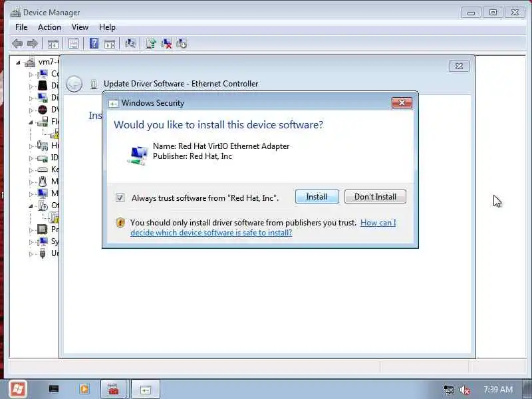The width and height of the screenshot is (532, 399).
Task: Click the muted volume tray icon
Action: [x=464, y=390]
